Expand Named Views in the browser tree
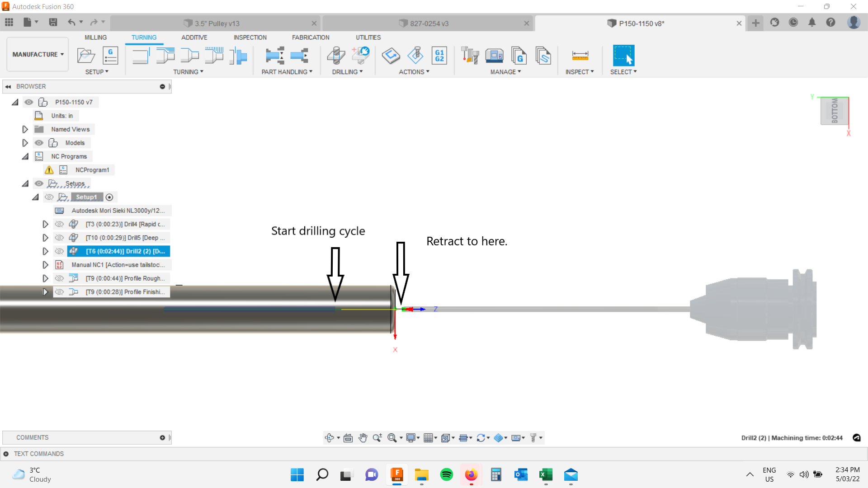 click(25, 129)
